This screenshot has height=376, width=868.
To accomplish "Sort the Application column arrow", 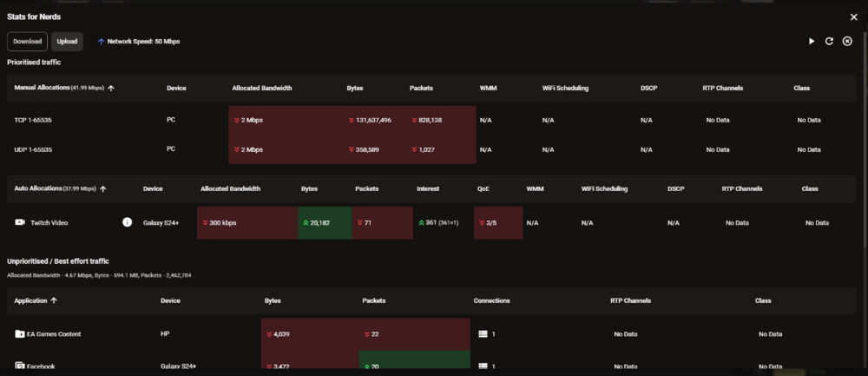I will click(55, 300).
